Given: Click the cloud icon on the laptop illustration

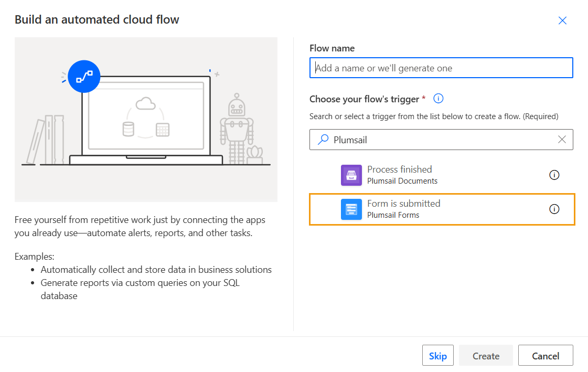Looking at the screenshot, I should [x=146, y=103].
